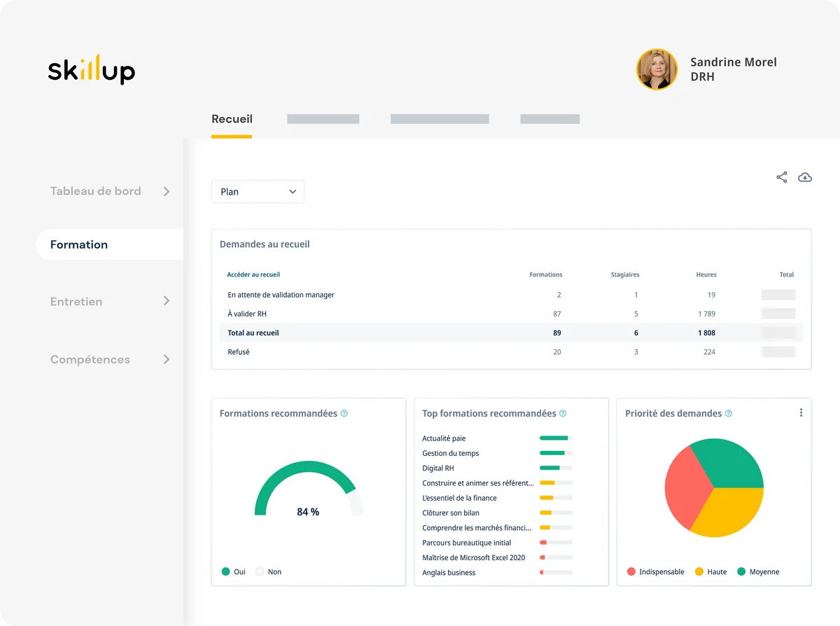This screenshot has width=840, height=626.
Task: Toggle the Non legend item
Action: click(268, 572)
